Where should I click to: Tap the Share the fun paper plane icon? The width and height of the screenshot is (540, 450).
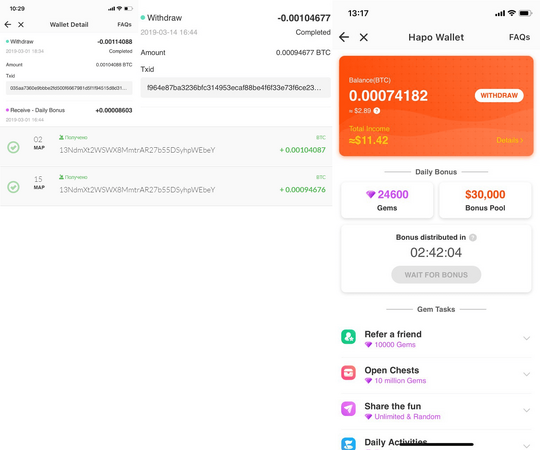pyautogui.click(x=348, y=409)
